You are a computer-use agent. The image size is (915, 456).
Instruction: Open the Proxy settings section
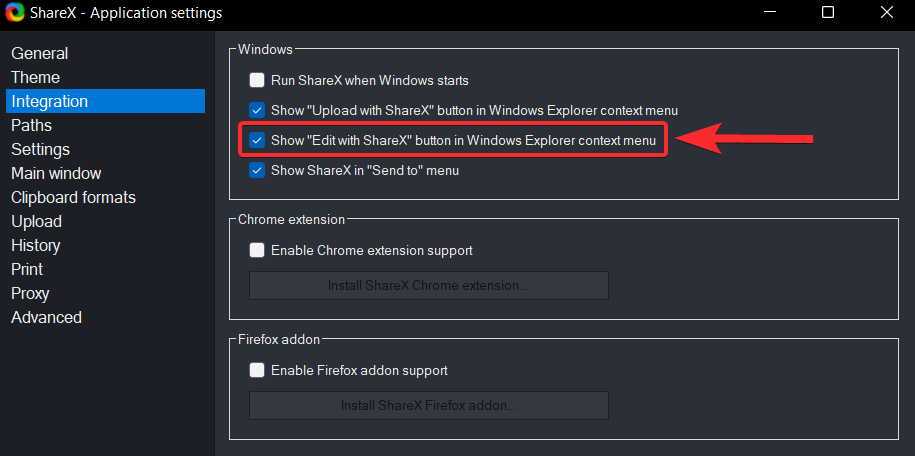pos(31,293)
